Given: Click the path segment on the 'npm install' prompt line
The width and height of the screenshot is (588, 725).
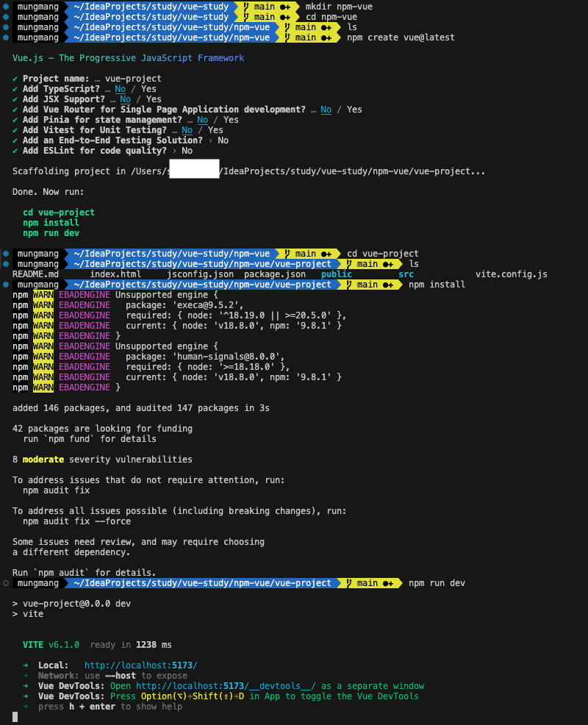Looking at the screenshot, I should pos(202,285).
